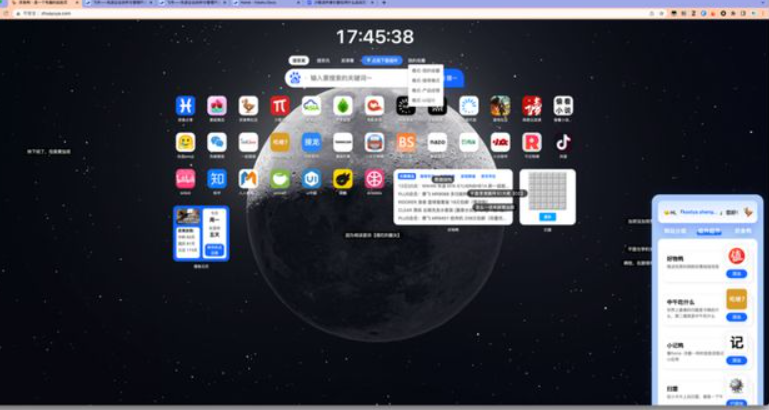The image size is (769, 410).
Task: Open the pink Dribbble basketball app icon
Action: point(374,179)
